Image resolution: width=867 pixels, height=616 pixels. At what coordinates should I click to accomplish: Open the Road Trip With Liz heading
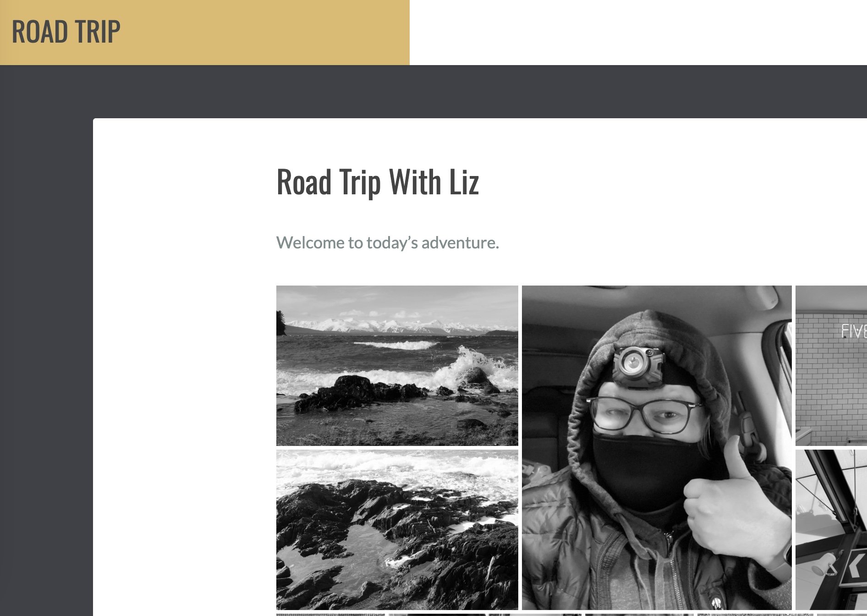pos(378,182)
